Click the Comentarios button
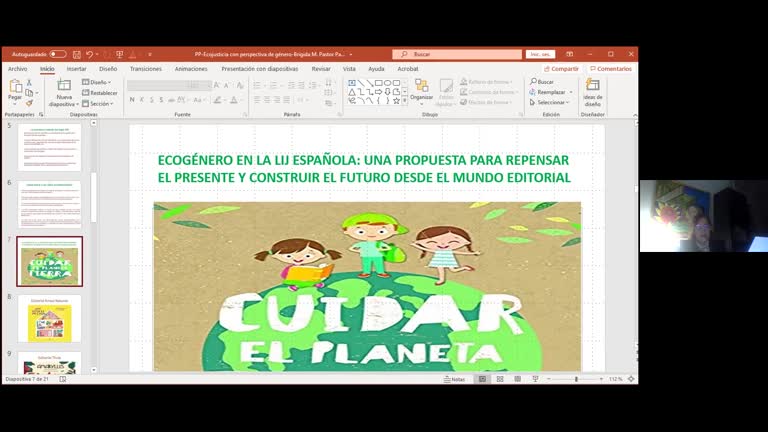This screenshot has width=768, height=432. 611,69
